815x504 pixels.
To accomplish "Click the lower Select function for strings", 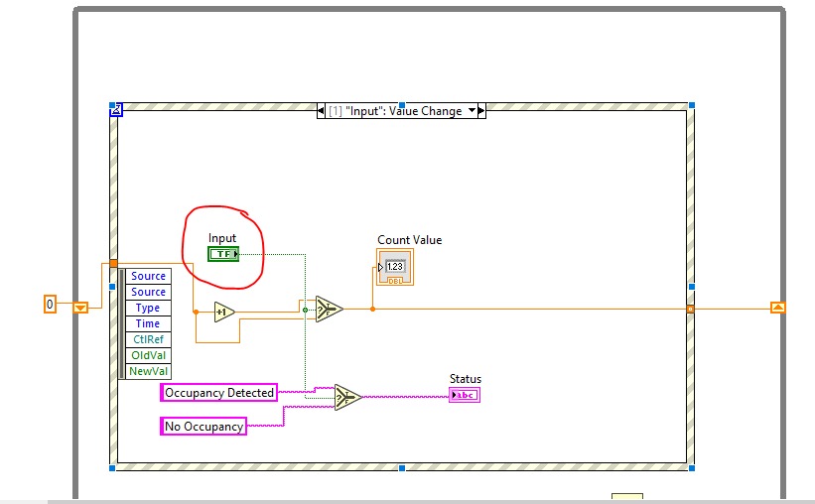I will 346,397.
